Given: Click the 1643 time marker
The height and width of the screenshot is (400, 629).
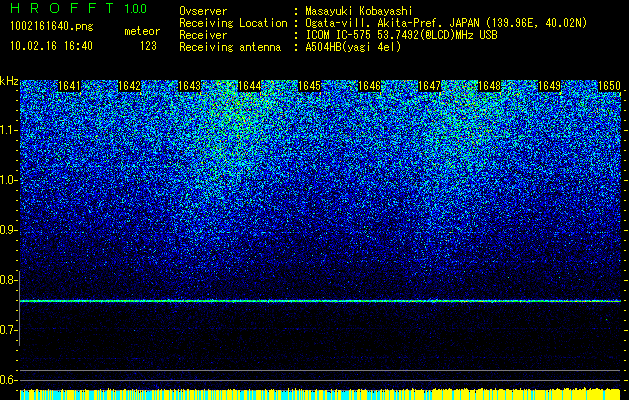Looking at the screenshot, I should click(189, 86).
